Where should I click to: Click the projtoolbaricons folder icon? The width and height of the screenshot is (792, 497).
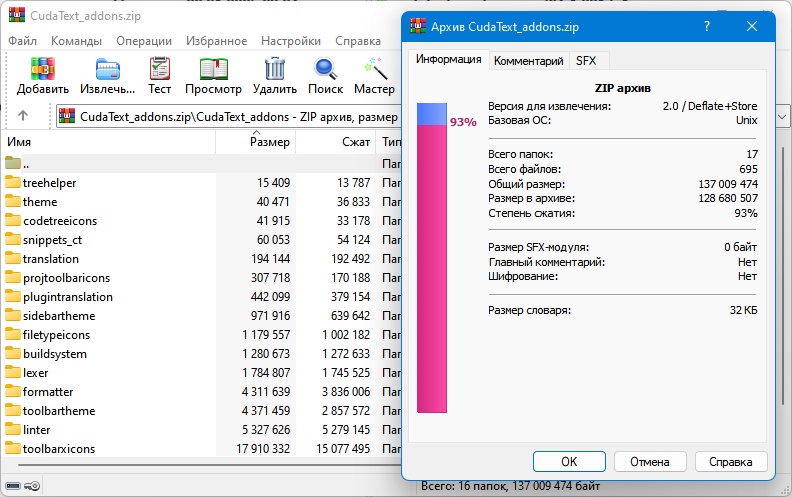(x=13, y=277)
